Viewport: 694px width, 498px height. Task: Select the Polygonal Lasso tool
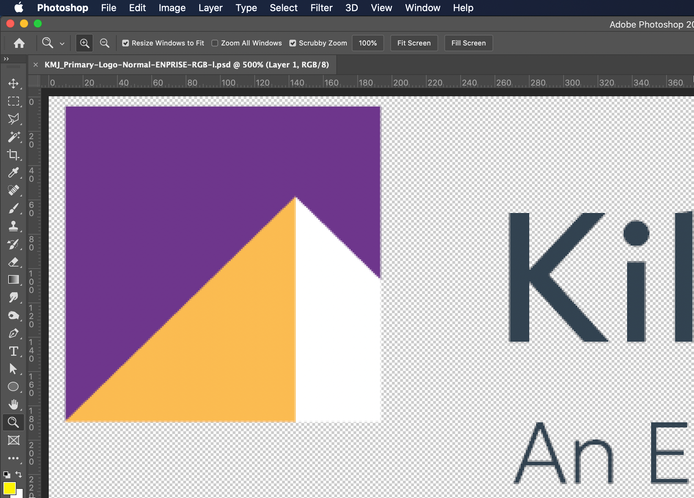pyautogui.click(x=13, y=119)
